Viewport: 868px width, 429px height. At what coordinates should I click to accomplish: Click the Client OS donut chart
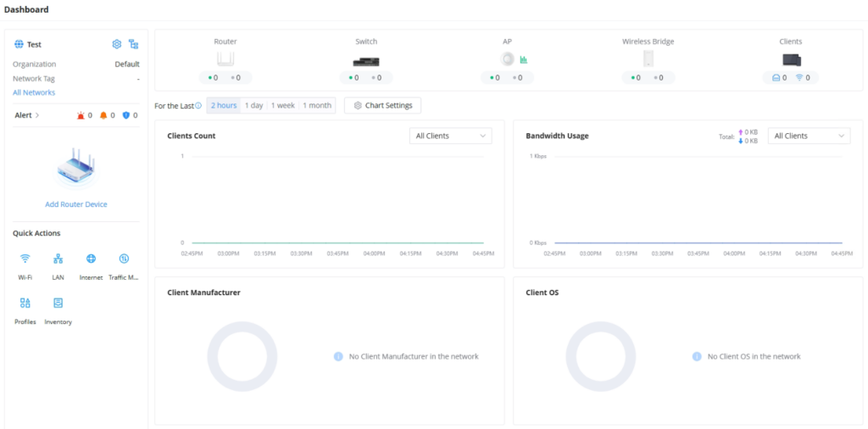(x=601, y=357)
